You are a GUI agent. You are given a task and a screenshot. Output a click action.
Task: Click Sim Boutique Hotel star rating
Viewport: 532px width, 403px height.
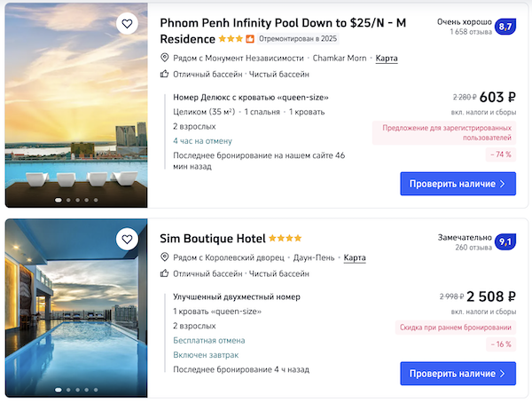[286, 239]
